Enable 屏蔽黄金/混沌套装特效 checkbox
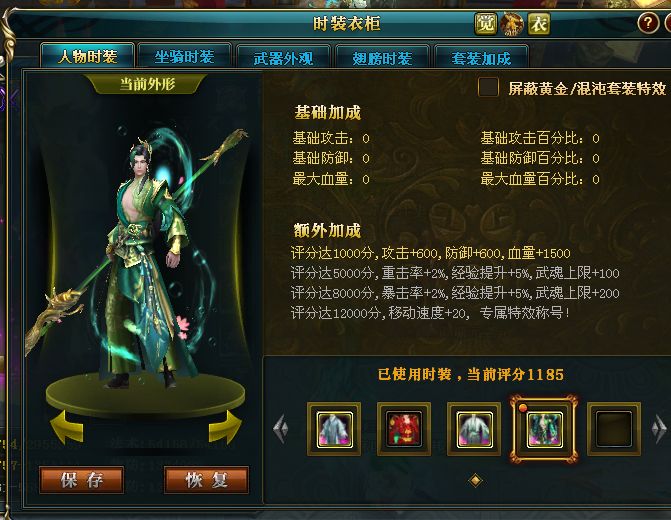 (x=488, y=87)
